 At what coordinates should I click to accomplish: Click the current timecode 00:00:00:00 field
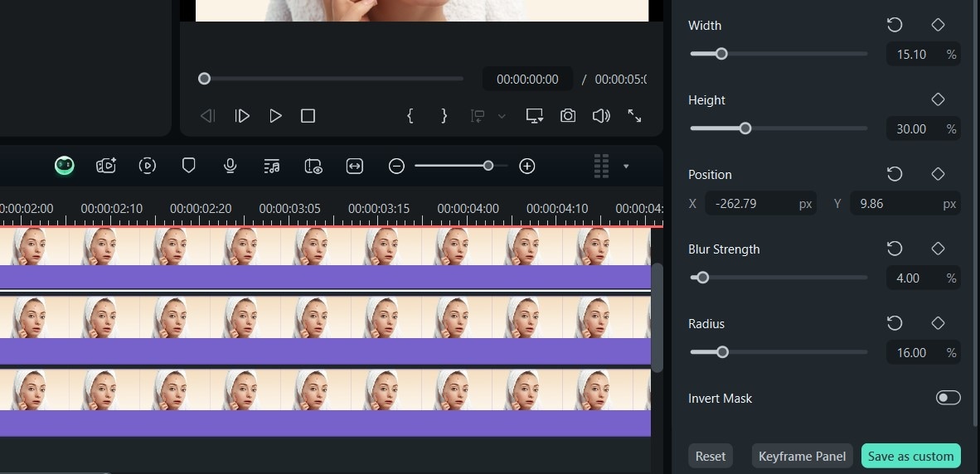[x=527, y=80]
